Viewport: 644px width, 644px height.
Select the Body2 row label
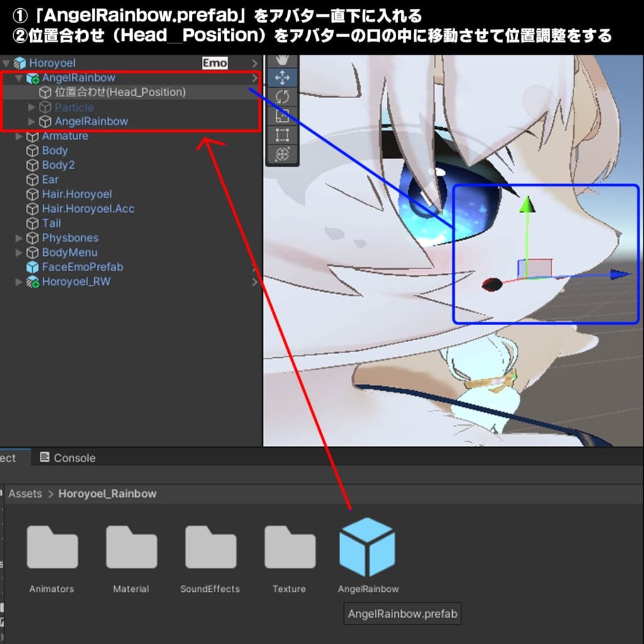click(58, 165)
